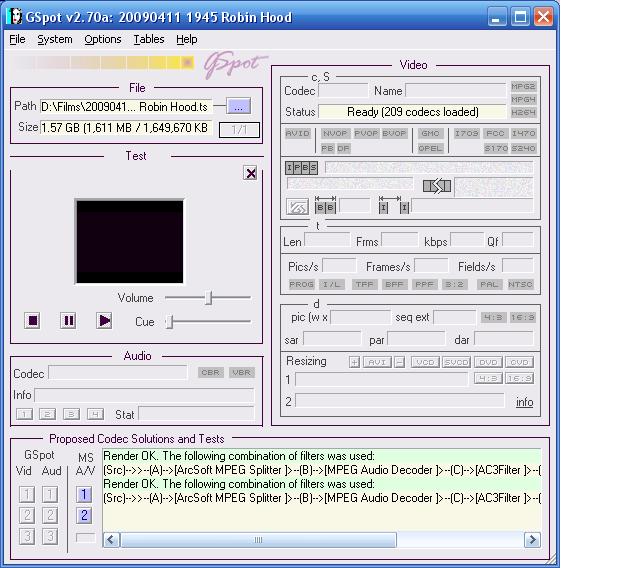The width and height of the screenshot is (640, 568).
Task: Click the audio VBR indicator
Action: (x=242, y=373)
